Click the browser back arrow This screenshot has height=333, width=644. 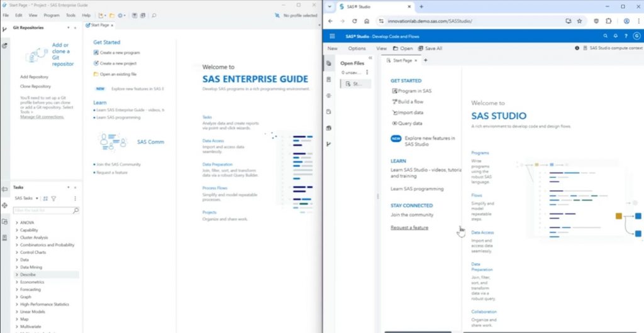(330, 21)
